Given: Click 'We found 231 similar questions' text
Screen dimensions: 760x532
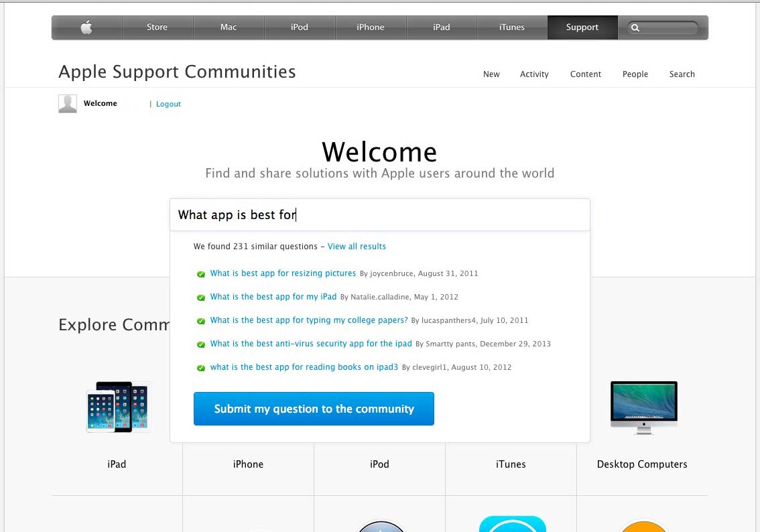Looking at the screenshot, I should coord(255,246).
